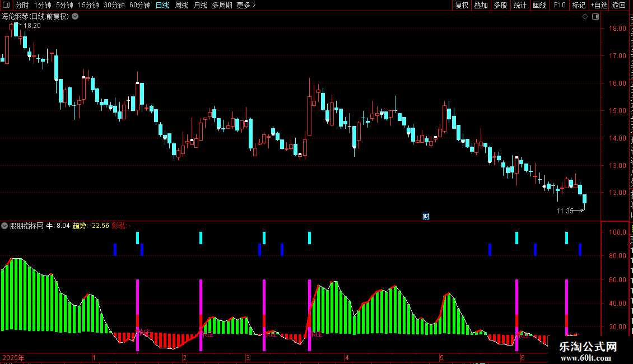
Task: Click the panel layout icon at top-left
Action: coord(6,5)
